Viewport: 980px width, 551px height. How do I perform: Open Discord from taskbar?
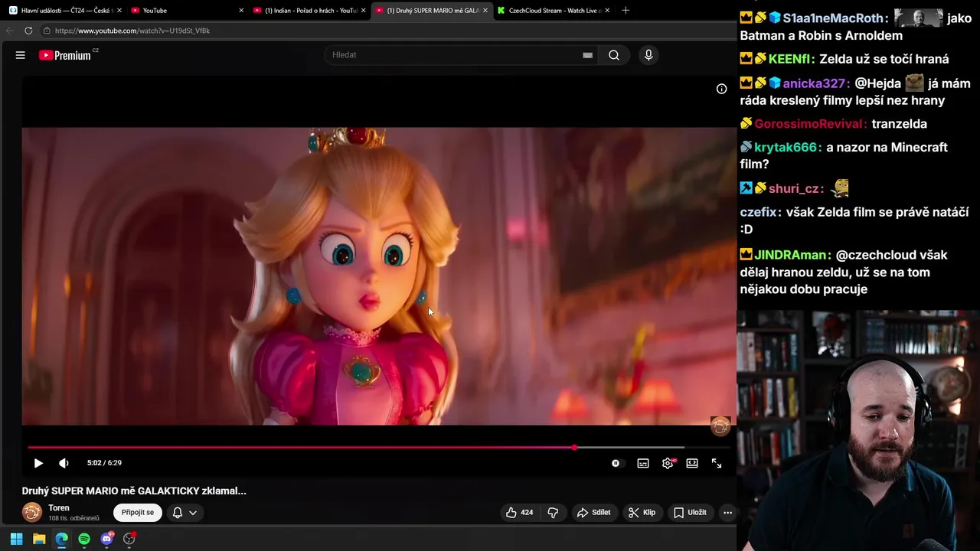(106, 539)
